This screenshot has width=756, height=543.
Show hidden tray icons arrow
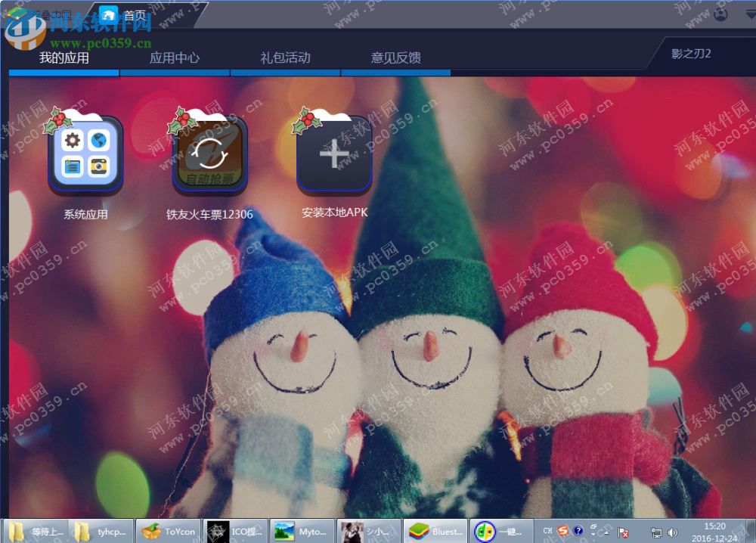point(606,533)
